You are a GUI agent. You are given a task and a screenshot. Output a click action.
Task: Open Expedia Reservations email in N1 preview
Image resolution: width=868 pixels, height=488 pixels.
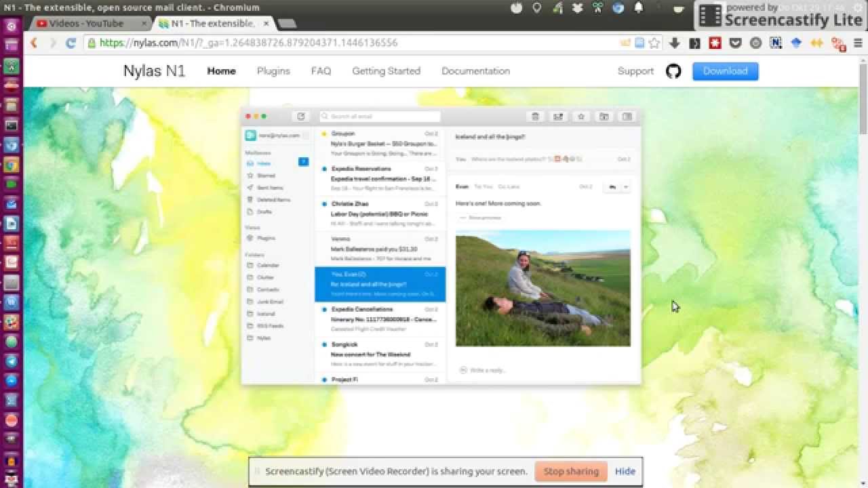coord(380,179)
